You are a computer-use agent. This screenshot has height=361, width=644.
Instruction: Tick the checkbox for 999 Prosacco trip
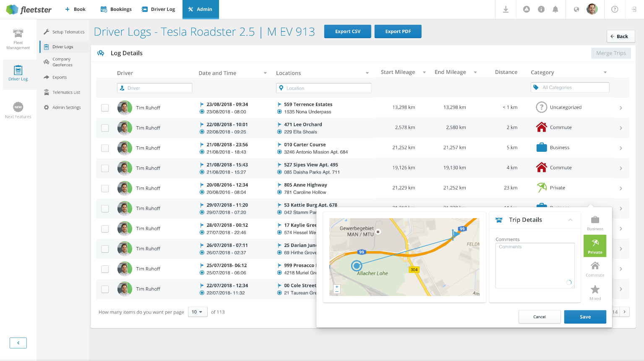tap(105, 269)
